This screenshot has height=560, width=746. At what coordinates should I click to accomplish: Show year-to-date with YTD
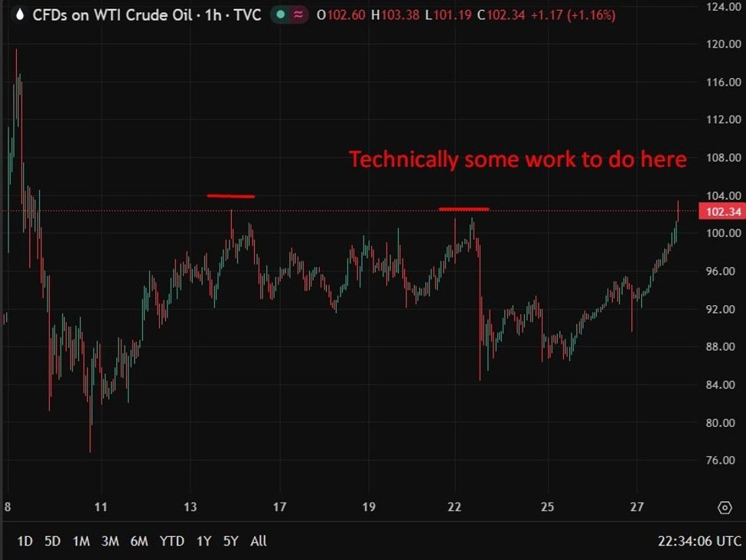point(171,541)
